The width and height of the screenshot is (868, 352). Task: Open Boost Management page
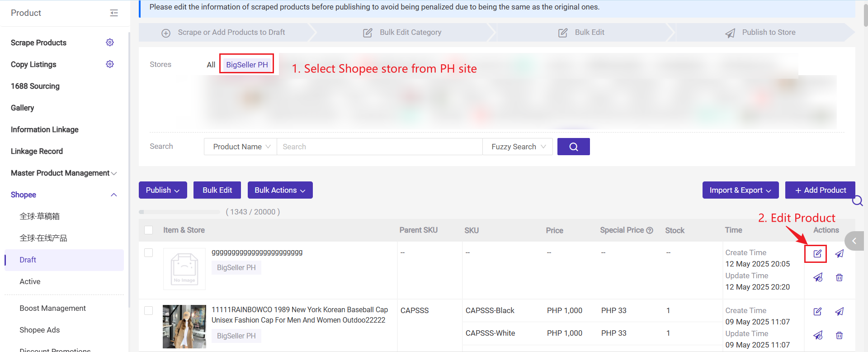(53, 308)
